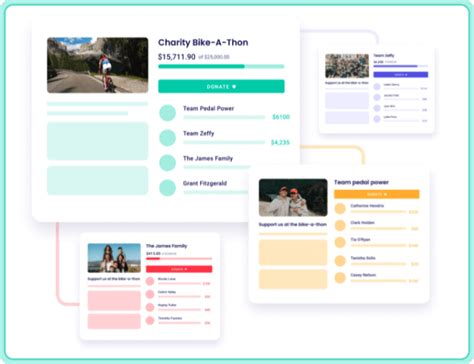Open the family photo on The James Family card
The image size is (474, 364).
point(114,258)
